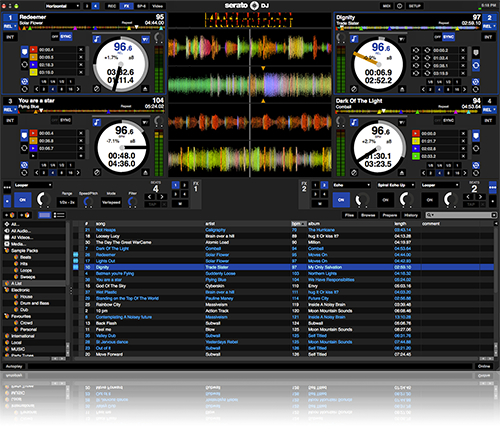
Task: Open the REC panel tab
Action: pyautogui.click(x=112, y=6)
